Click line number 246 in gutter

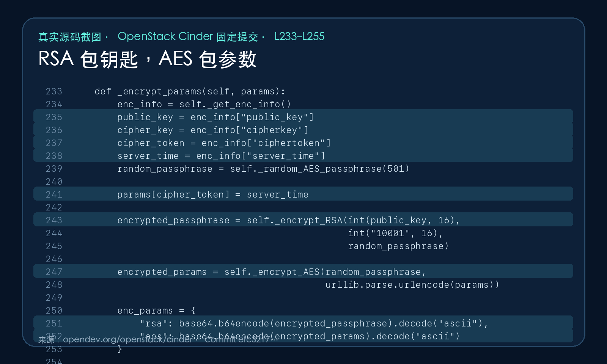pos(54,259)
